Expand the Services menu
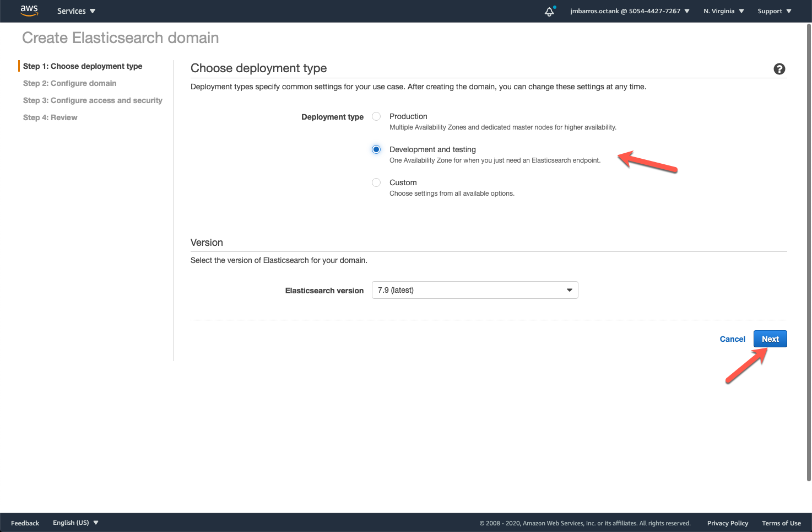812x532 pixels. pos(77,11)
